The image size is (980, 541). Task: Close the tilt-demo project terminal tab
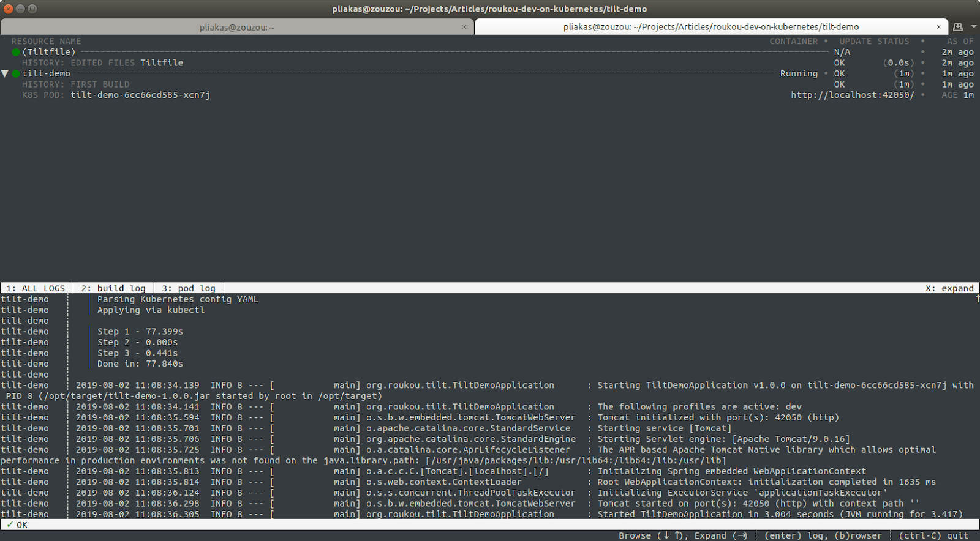pos(938,27)
